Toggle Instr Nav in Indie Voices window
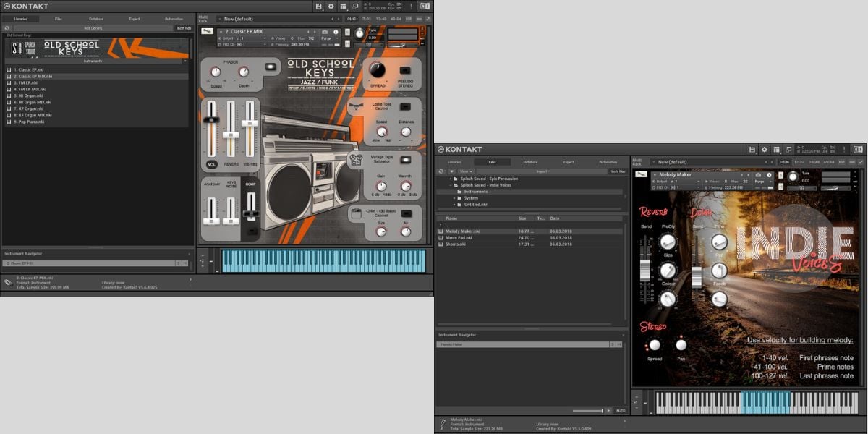Screen dimensions: 868x434 (x=618, y=171)
